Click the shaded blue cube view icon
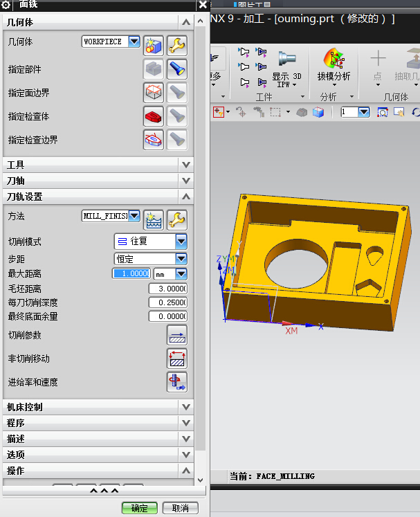This screenshot has height=517, width=420. [318, 112]
